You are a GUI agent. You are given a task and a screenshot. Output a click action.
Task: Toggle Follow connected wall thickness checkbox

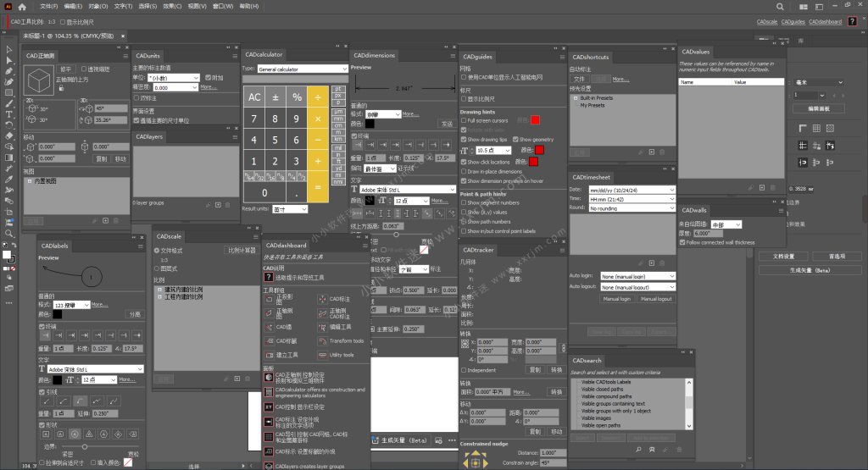click(x=682, y=242)
